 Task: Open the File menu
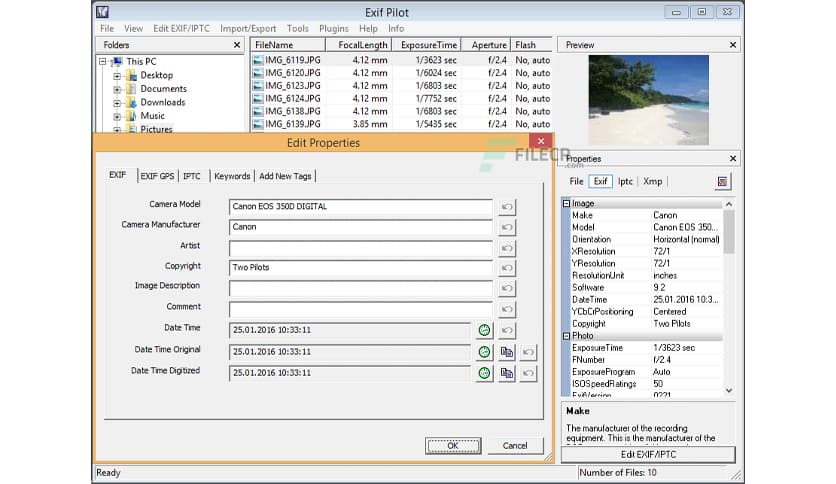point(107,28)
